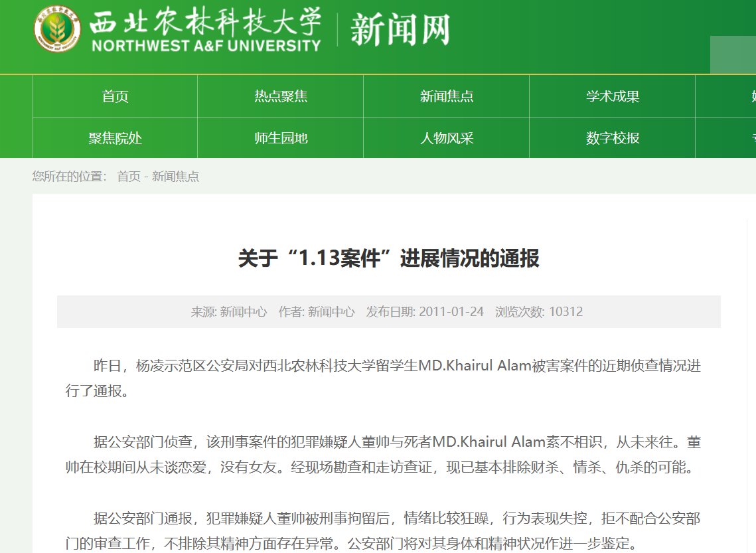Open the 热点聚焦 navigation menu item

279,96
